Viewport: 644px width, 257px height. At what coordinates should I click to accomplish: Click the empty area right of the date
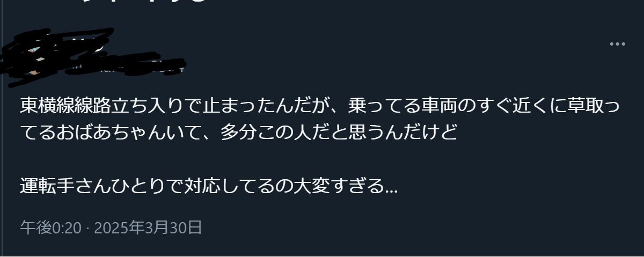(x=419, y=227)
